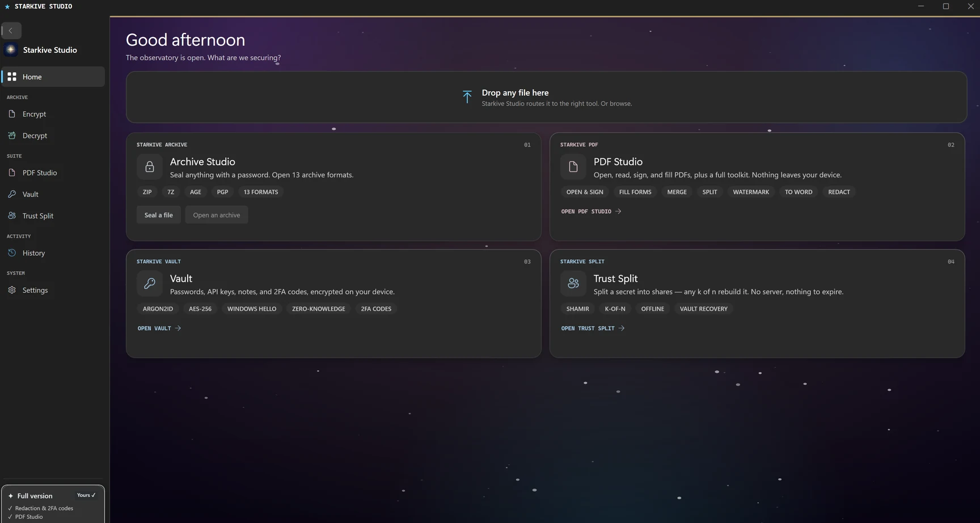The image size is (980, 523).
Task: Click the Full version panel heading
Action: click(35, 496)
